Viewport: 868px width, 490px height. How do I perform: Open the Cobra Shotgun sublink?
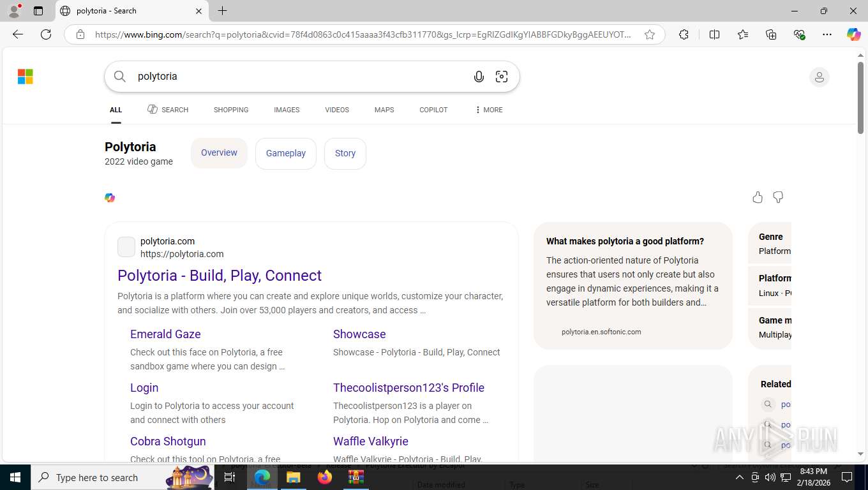click(168, 442)
